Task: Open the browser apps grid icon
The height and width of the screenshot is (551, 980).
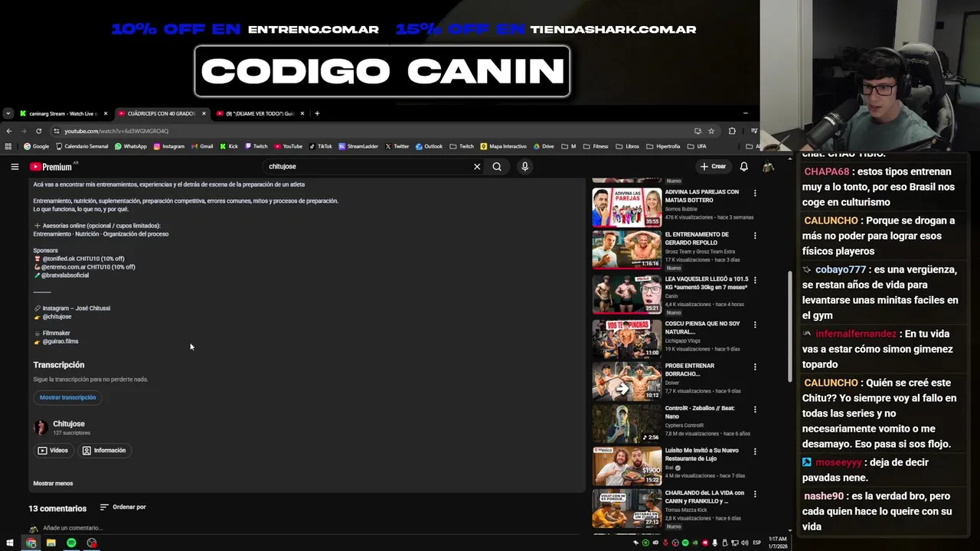Action: 8,146
